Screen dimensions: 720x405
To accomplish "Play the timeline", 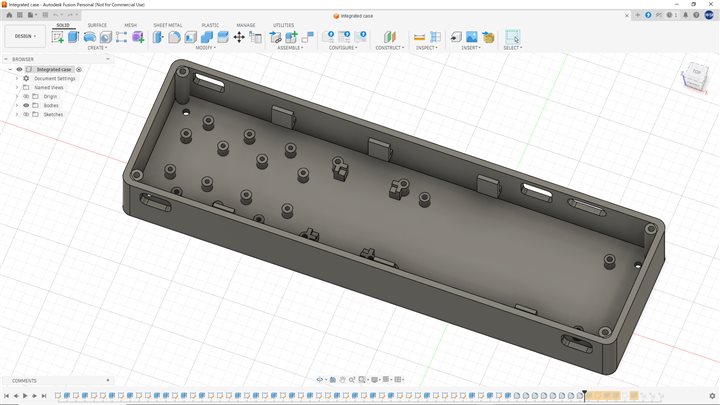I will pos(25,396).
